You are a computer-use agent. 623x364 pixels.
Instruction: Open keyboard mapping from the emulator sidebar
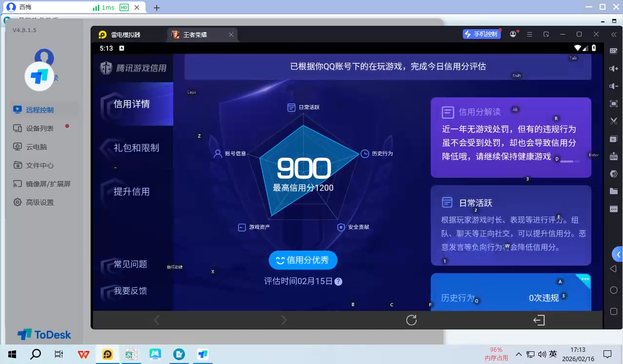[x=613, y=50]
